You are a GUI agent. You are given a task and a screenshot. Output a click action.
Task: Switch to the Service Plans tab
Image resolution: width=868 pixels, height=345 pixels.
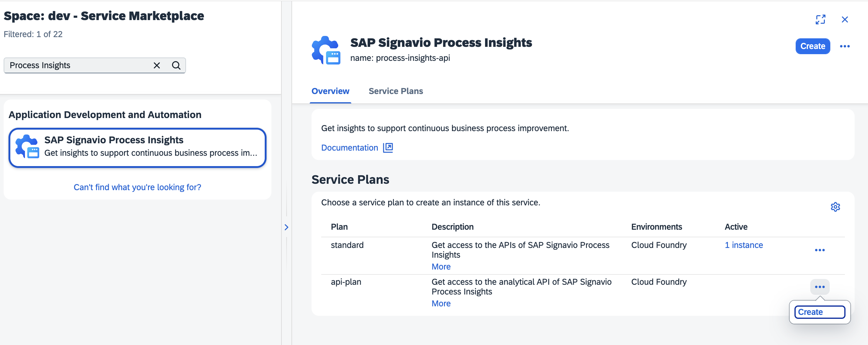(396, 91)
